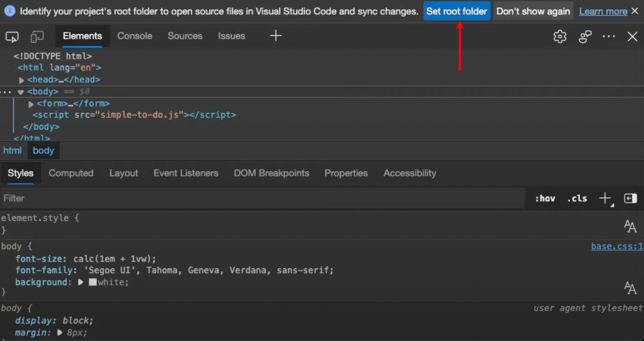
Task: Click the display: block value
Action: coord(76,321)
